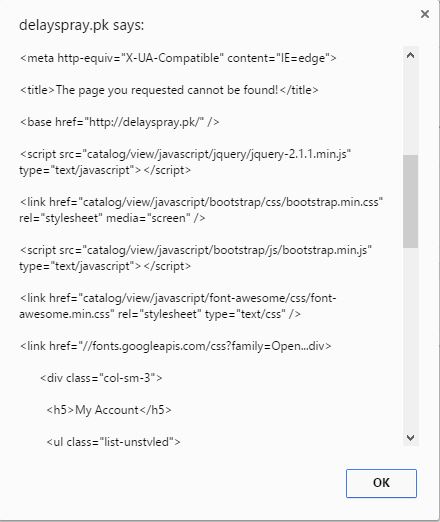Close the delayspray.pk alert dialog
This screenshot has width=440, height=522.
coord(425,14)
